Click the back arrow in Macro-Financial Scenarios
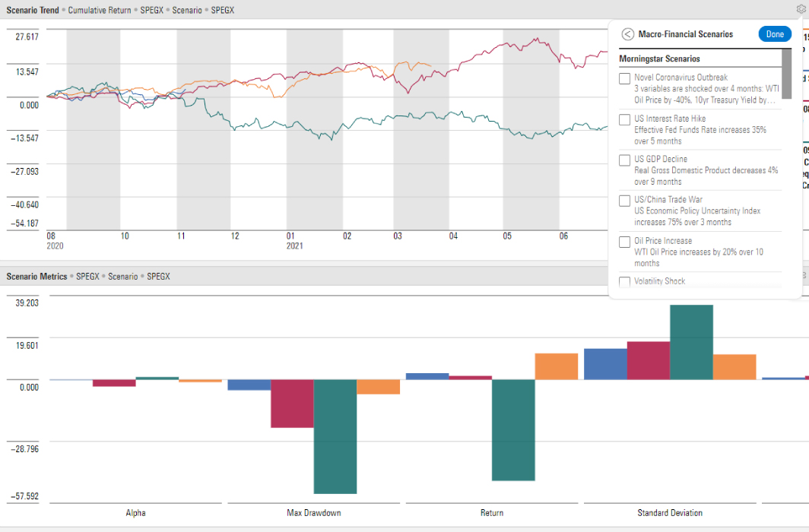 tap(627, 34)
